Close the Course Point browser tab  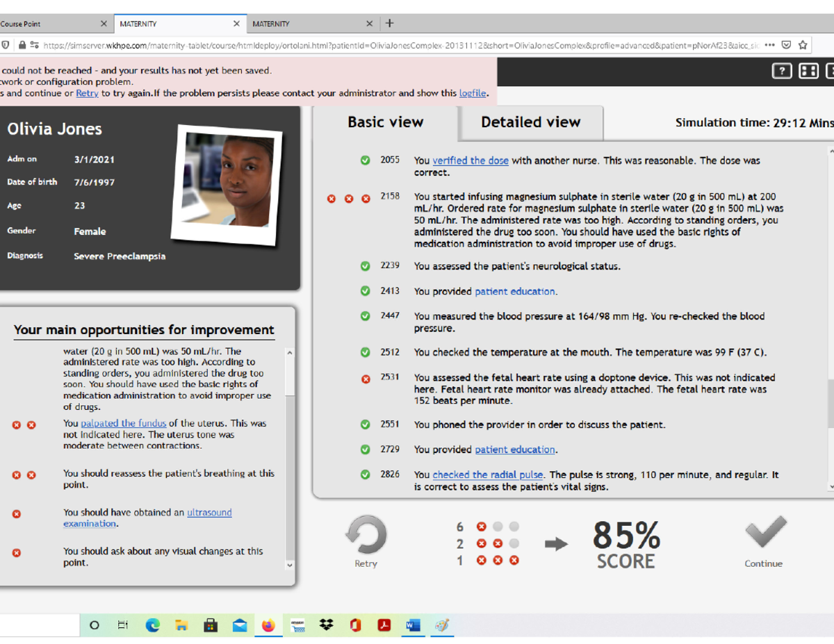[104, 24]
